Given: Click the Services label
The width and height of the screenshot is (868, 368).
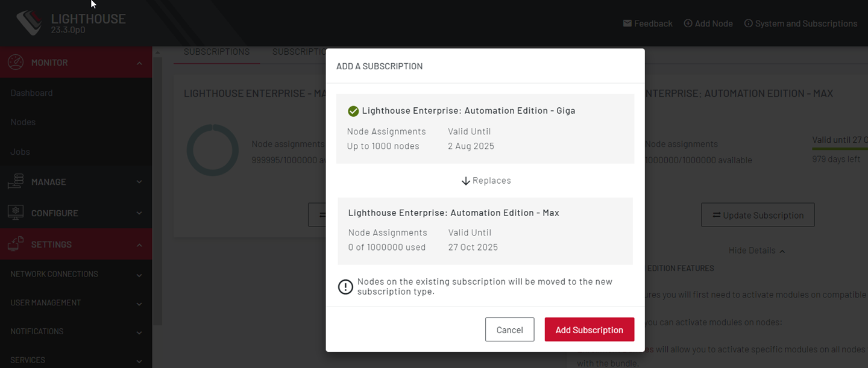Looking at the screenshot, I should point(28,360).
